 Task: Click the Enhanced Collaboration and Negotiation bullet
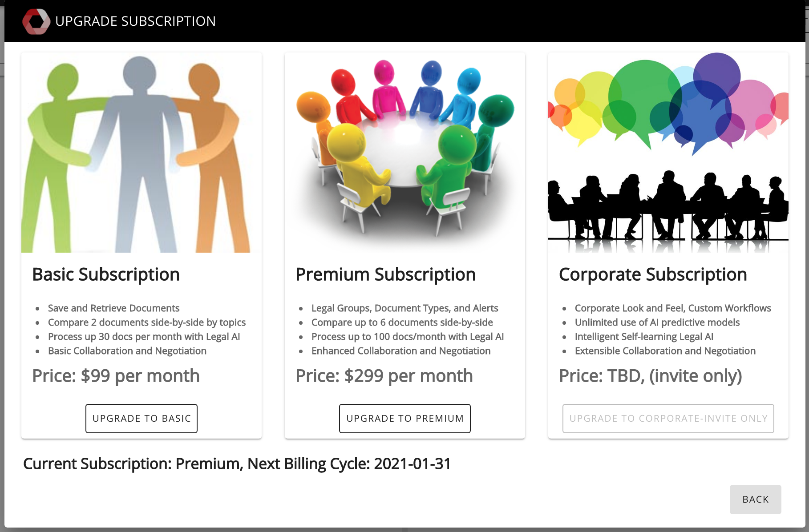coord(401,351)
